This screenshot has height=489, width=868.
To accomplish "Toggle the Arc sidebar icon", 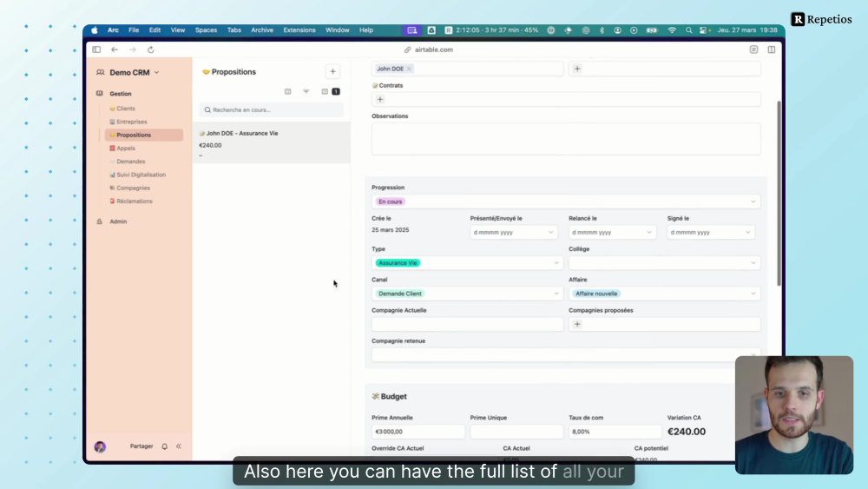I will point(96,50).
